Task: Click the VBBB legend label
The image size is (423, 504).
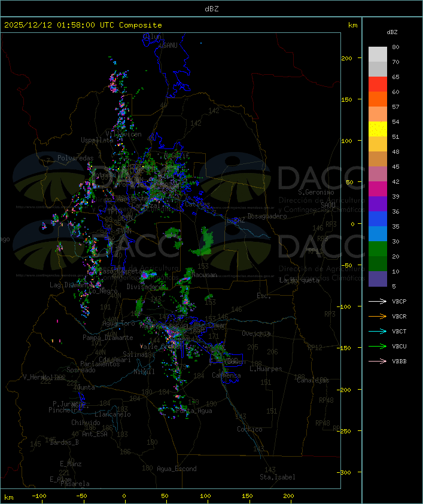Action: (x=399, y=362)
